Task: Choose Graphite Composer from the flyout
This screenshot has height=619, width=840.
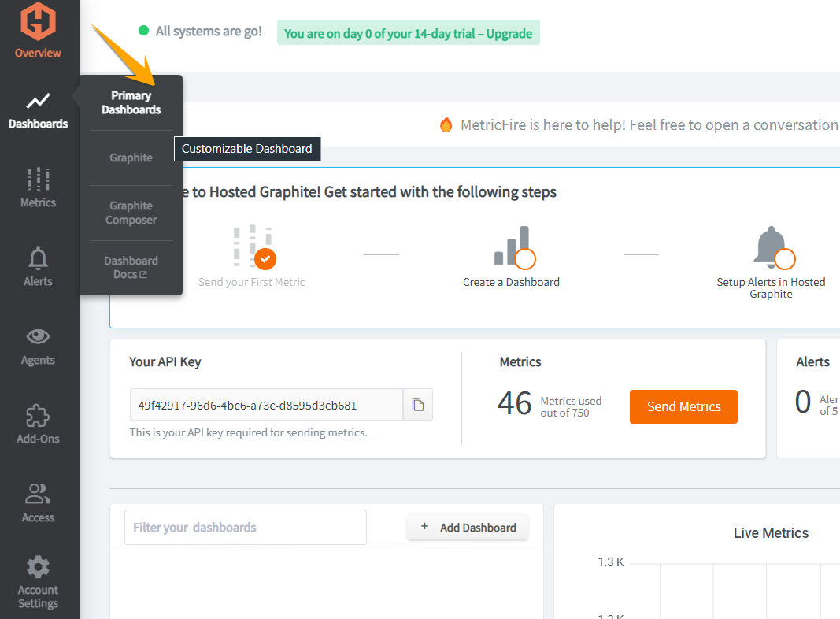Action: coord(131,213)
